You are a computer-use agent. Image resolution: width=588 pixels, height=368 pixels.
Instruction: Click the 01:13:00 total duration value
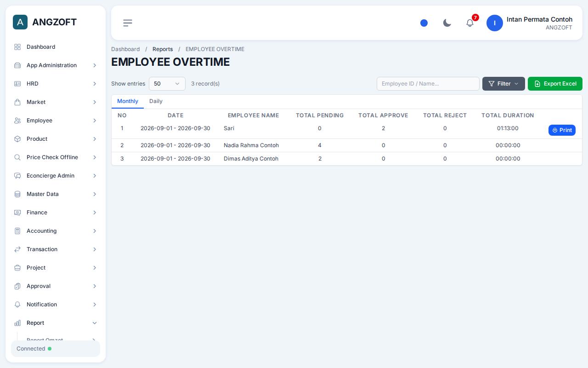point(508,128)
